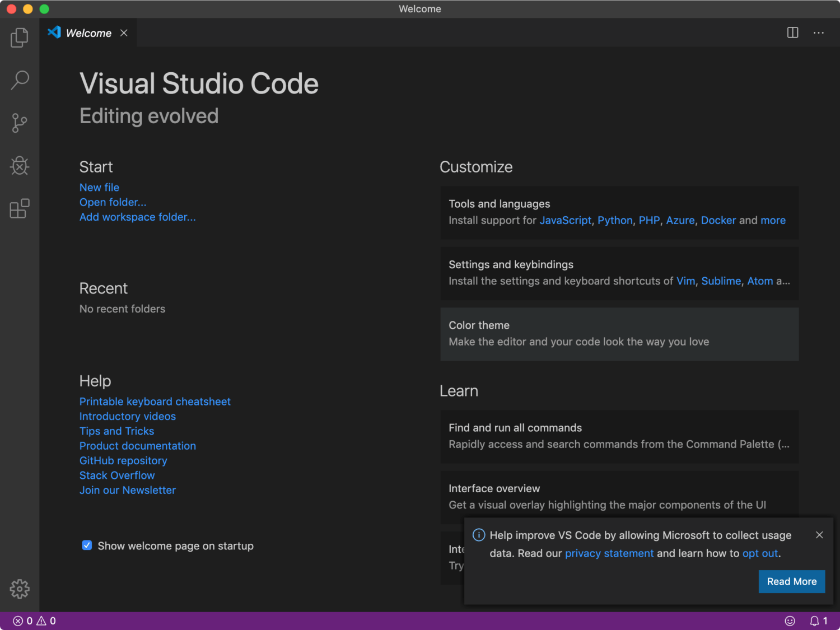This screenshot has height=630, width=840.
Task: Close the Welcome tab
Action: 124,33
